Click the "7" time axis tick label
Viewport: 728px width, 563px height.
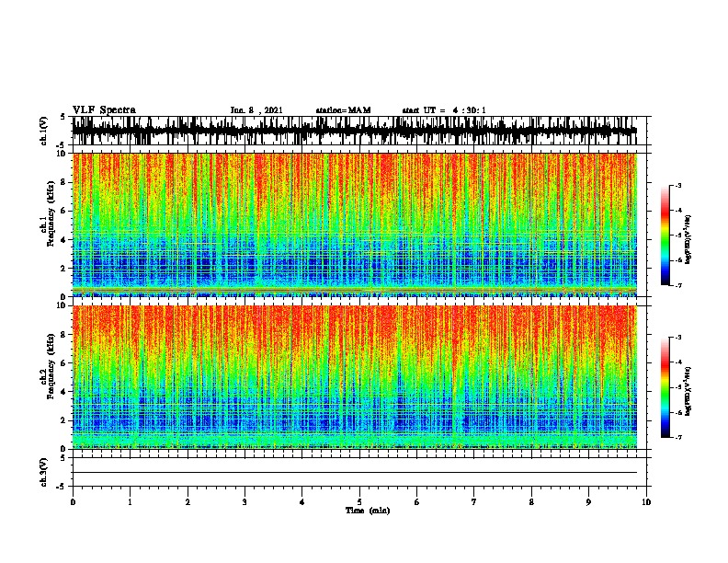pyautogui.click(x=474, y=501)
